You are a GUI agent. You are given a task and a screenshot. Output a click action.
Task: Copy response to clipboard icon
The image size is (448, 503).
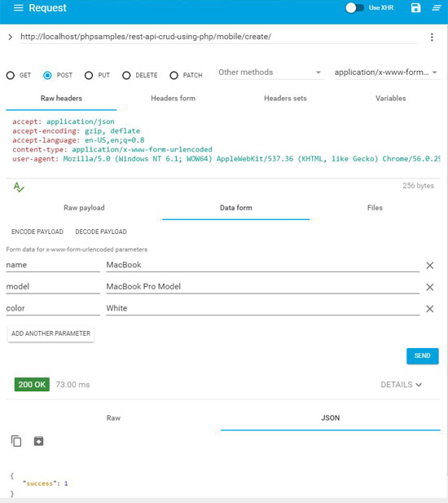[x=16, y=441]
